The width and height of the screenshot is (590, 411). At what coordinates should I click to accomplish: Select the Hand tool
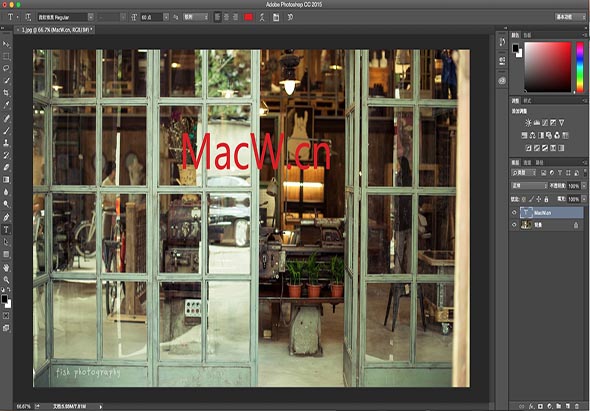(x=6, y=268)
